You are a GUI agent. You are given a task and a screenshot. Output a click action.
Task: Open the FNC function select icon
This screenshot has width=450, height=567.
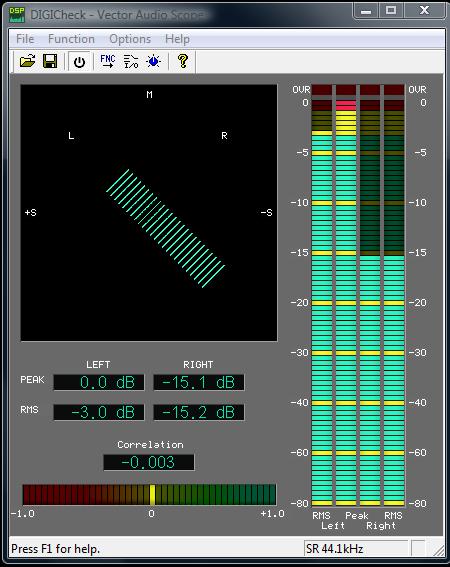(108, 61)
